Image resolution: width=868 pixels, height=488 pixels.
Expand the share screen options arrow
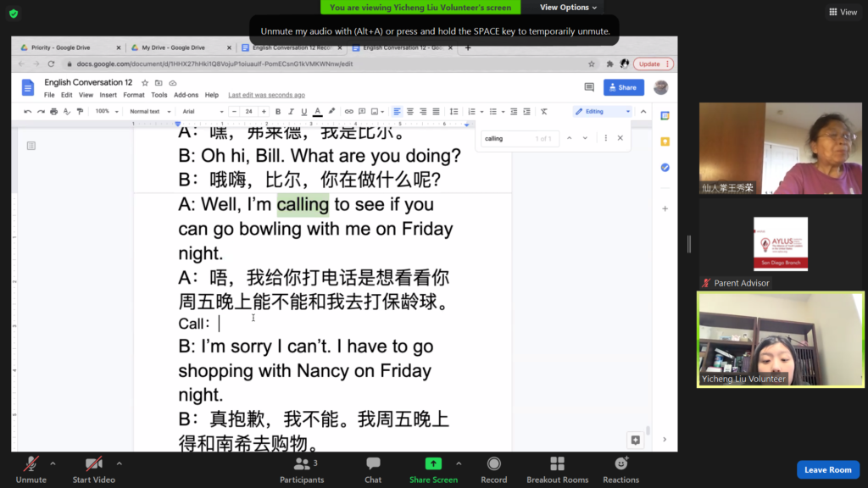point(459,463)
